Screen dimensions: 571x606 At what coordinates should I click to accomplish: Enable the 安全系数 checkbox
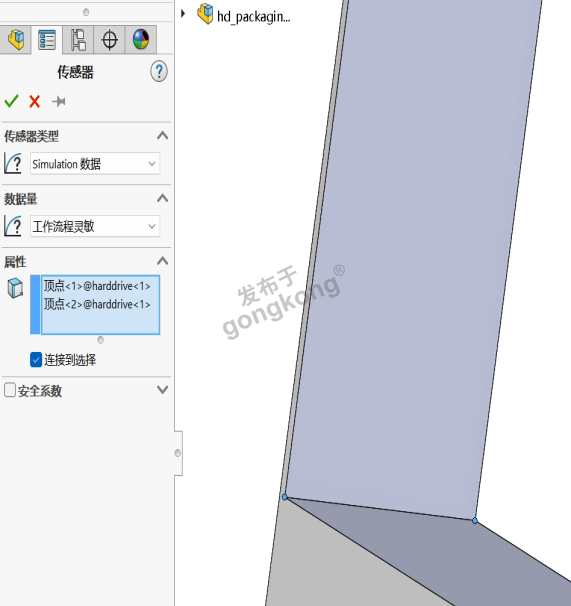10,390
